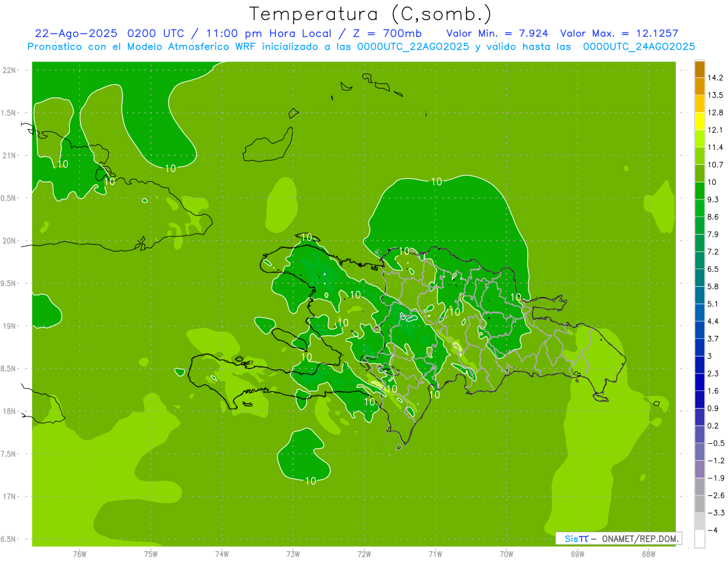Click the 68W longitude axis label
Viewport: 728px width, 562px height.
pyautogui.click(x=649, y=554)
